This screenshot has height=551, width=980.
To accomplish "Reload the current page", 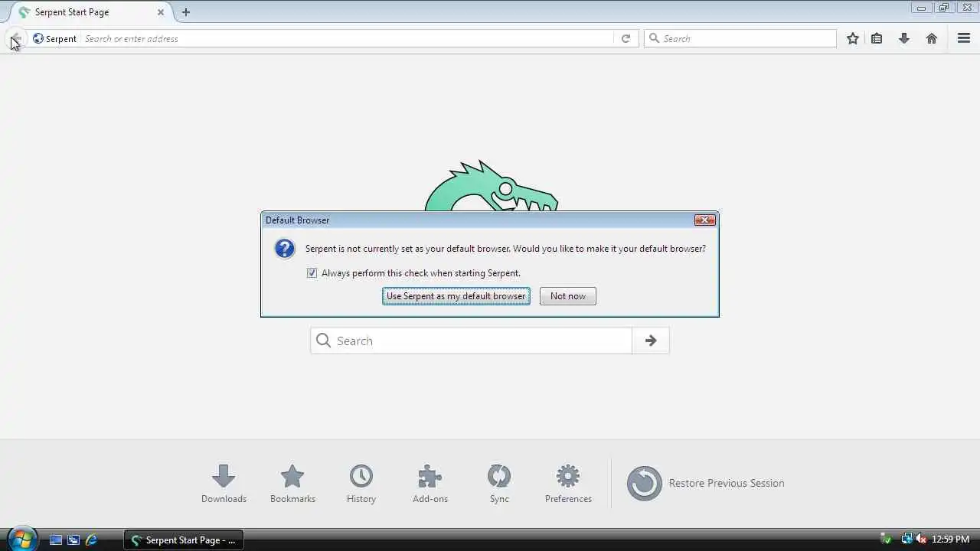I will [626, 38].
